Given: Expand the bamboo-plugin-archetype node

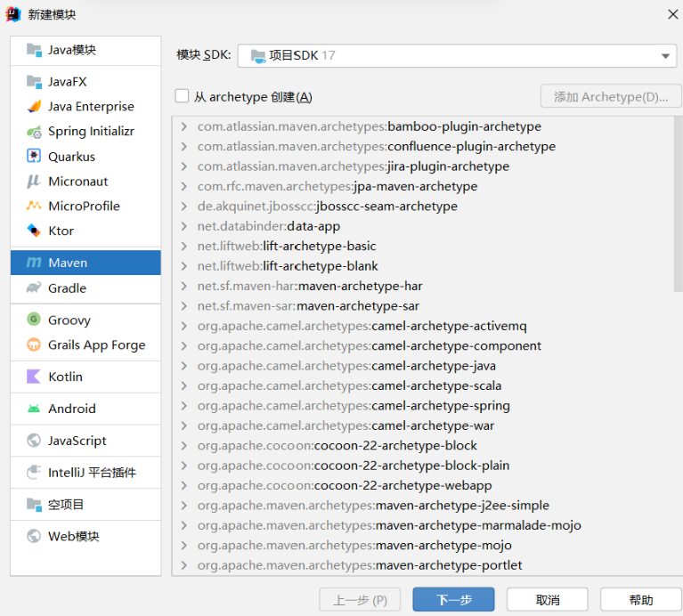Looking at the screenshot, I should click(184, 126).
